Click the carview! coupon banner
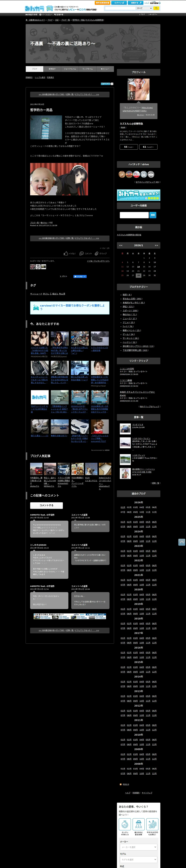Screen dimensions: 186x868 tap(70, 308)
